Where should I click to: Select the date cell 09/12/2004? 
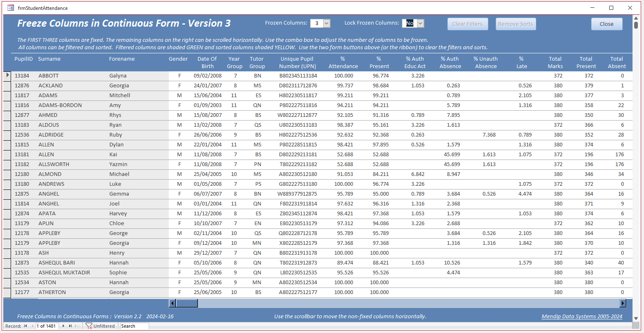[208, 243]
